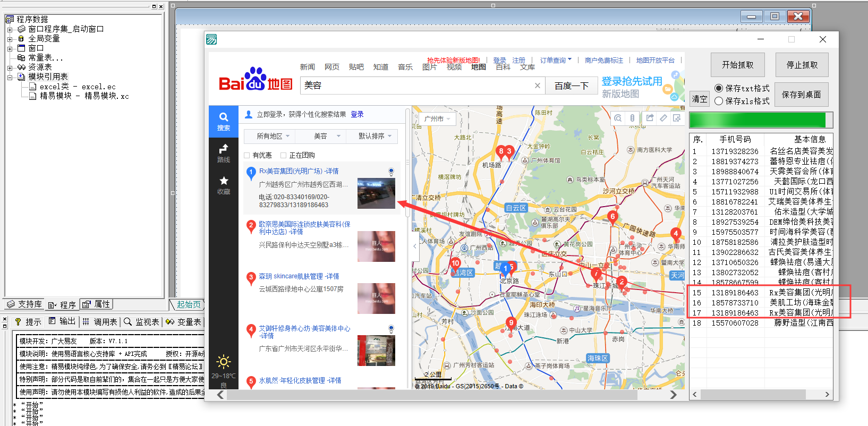Check the 有优惠 checkbox
Viewport: 868px width, 426px height.
[247, 155]
